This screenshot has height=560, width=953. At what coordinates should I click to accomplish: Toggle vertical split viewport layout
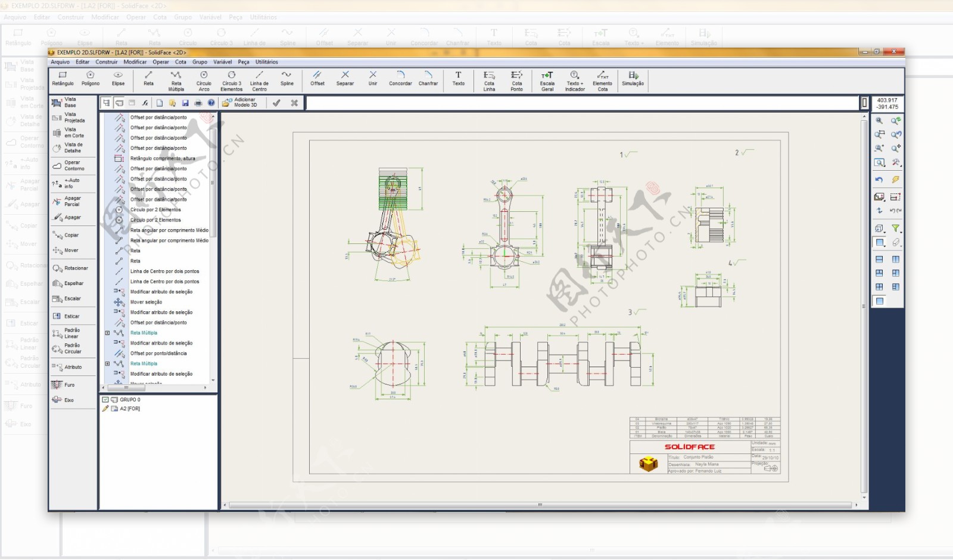tap(895, 259)
